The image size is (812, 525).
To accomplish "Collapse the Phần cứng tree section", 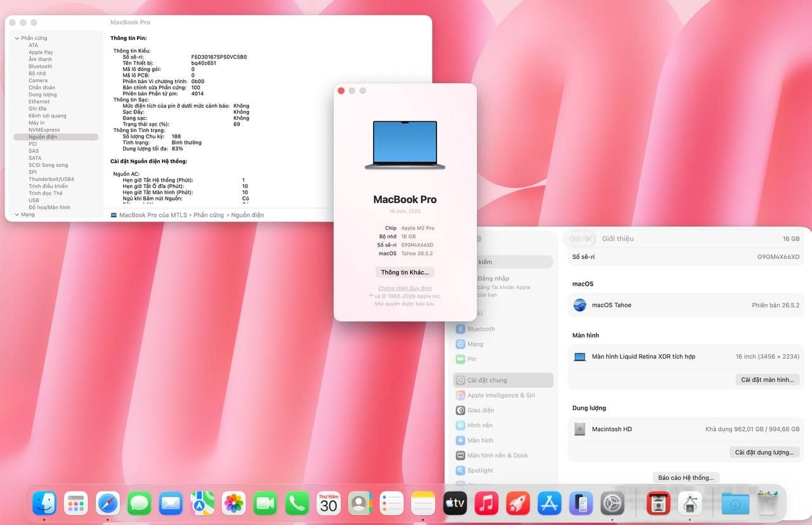I will coord(16,38).
